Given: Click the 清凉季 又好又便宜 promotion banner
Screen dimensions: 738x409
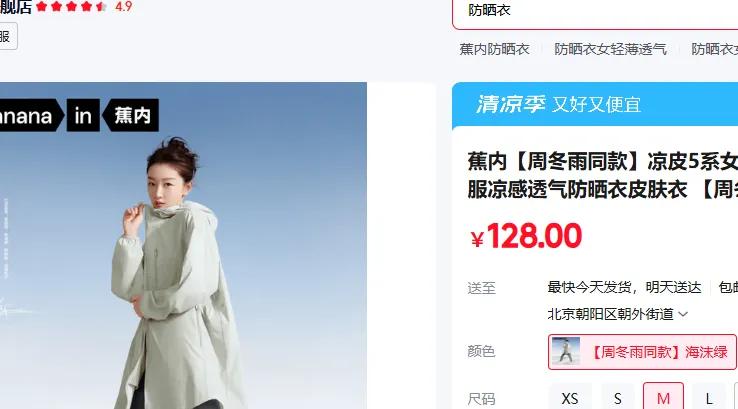Looking at the screenshot, I should (595, 104).
